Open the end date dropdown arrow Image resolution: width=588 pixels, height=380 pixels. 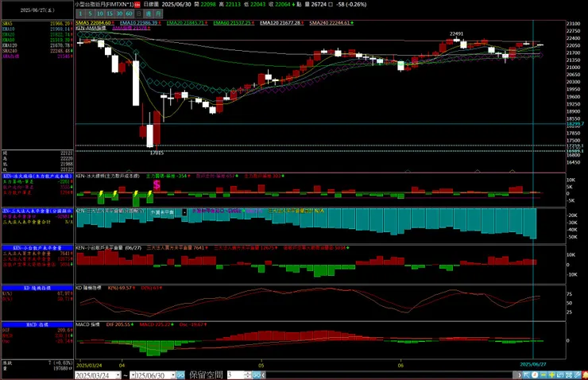(173, 374)
